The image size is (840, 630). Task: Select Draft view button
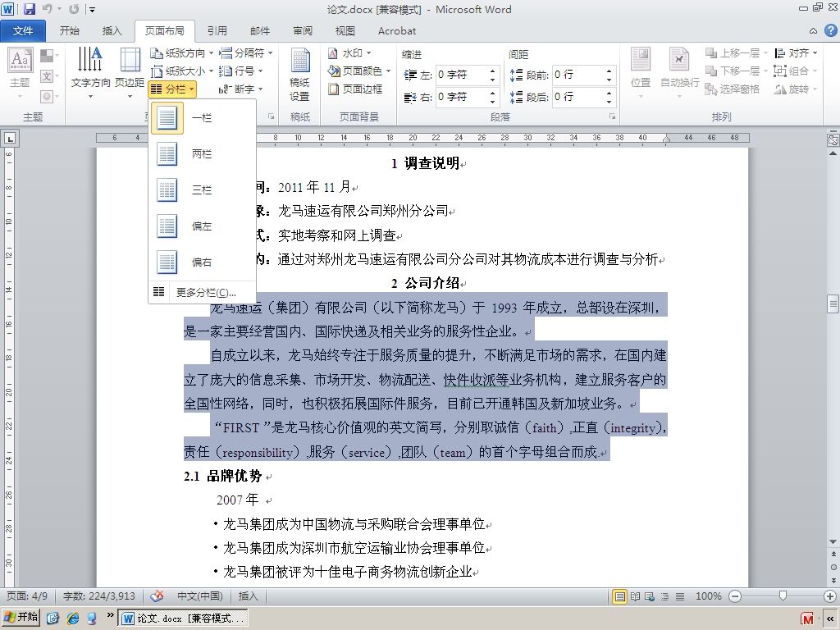[x=680, y=596]
